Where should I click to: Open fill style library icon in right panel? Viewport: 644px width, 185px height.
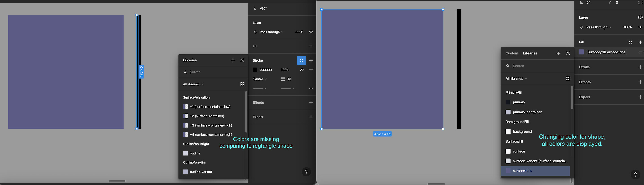631,42
